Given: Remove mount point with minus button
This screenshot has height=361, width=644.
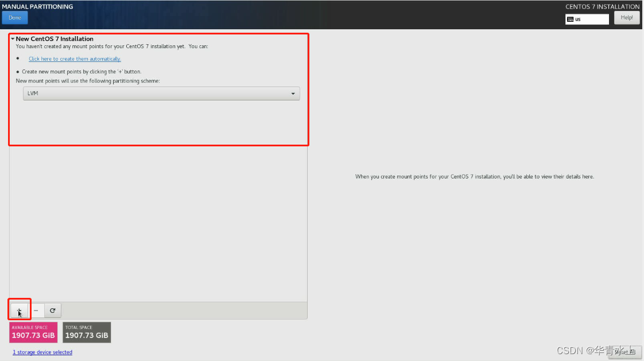Looking at the screenshot, I should (36, 310).
